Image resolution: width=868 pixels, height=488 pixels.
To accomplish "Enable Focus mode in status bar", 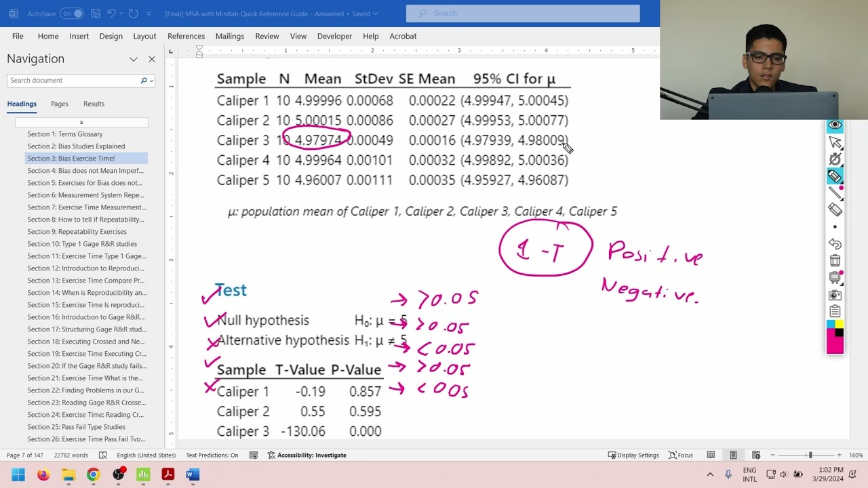I will 681,455.
